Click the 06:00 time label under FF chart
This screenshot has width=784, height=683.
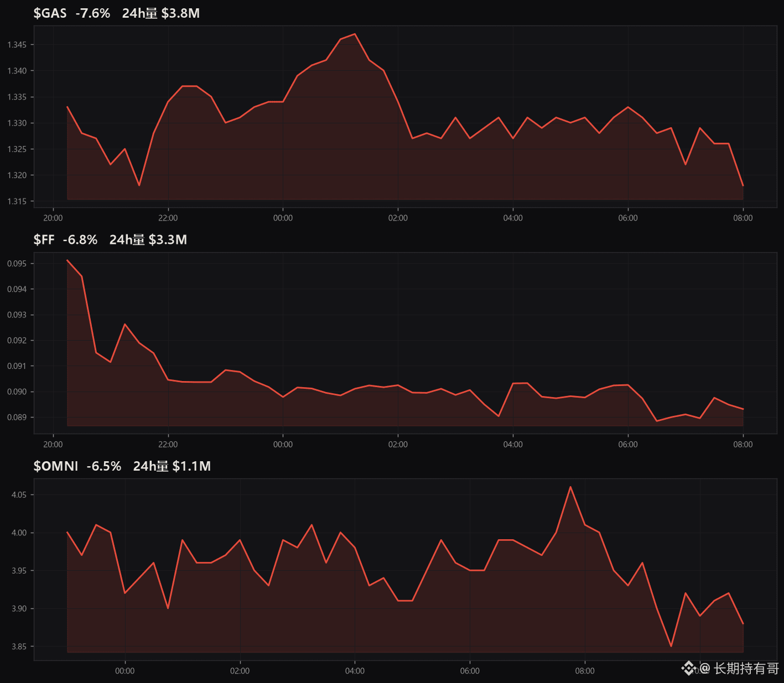tap(628, 445)
